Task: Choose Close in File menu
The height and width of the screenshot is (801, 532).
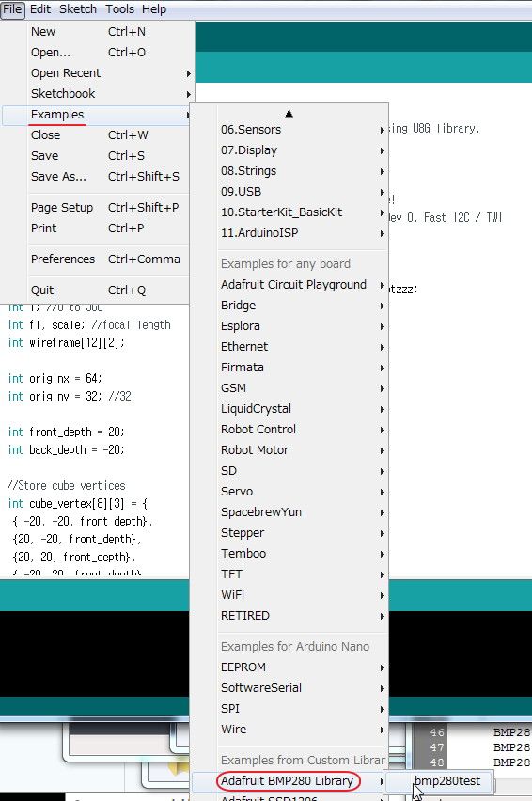Action: click(x=96, y=134)
